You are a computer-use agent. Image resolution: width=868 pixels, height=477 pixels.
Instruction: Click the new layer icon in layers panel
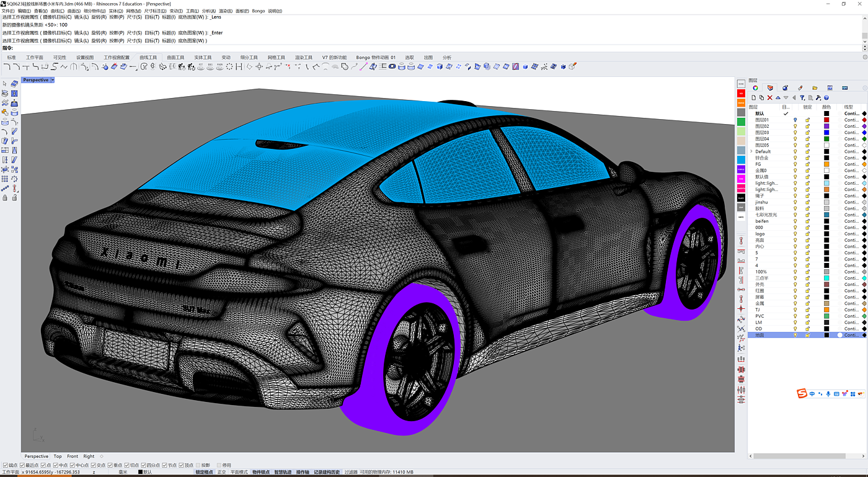pyautogui.click(x=754, y=98)
